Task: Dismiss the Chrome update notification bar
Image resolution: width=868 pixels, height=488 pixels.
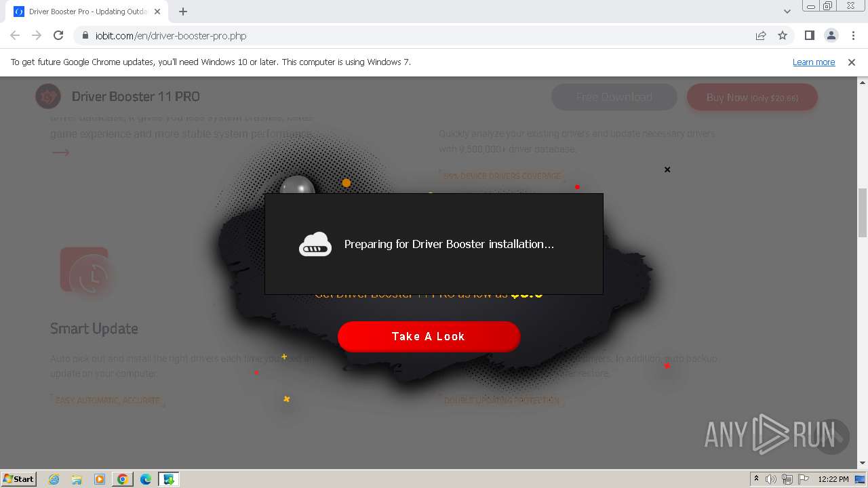Action: 852,62
